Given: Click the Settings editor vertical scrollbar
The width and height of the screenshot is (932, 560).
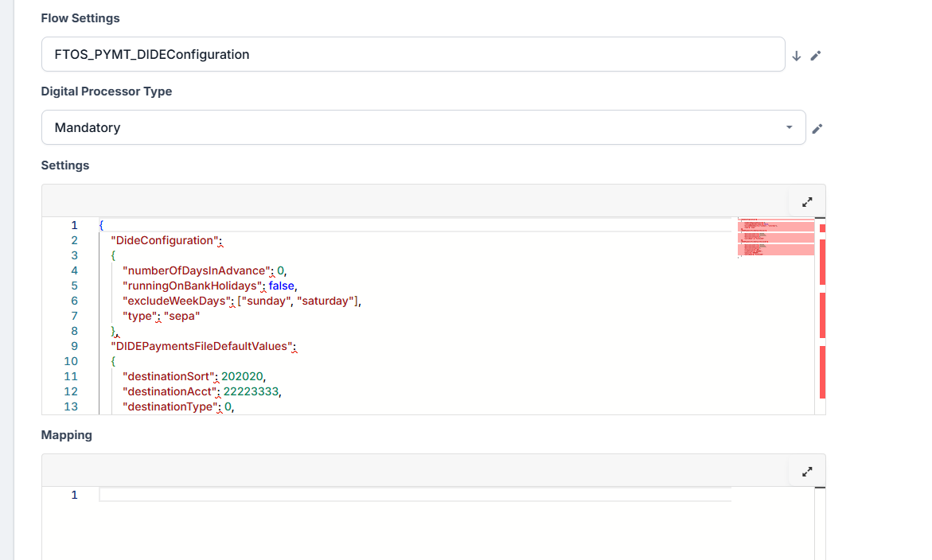Looking at the screenshot, I should 821,318.
